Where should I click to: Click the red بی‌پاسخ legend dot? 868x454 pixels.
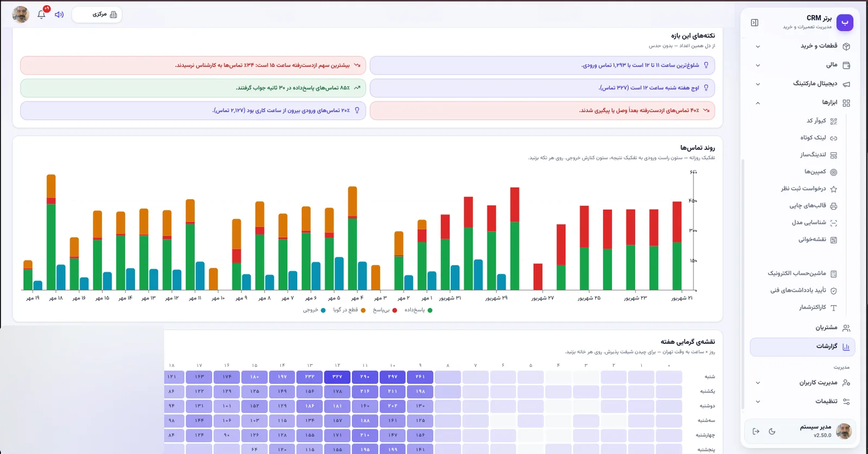pos(394,310)
